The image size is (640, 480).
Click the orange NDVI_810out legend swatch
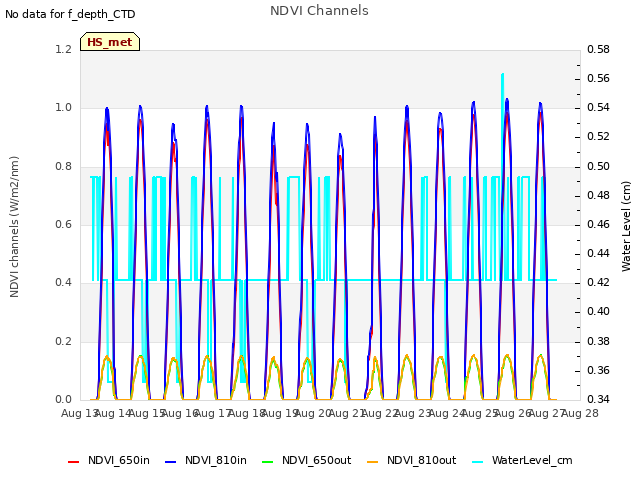[373, 462]
